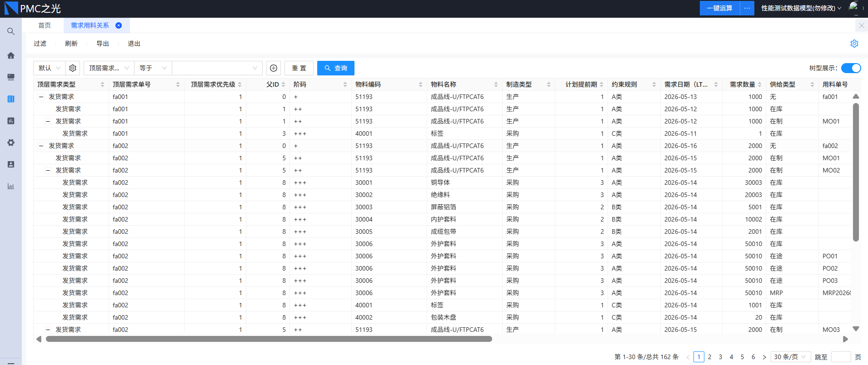Open the 顶层需求 field dropdown
The image size is (868, 365).
[109, 68]
